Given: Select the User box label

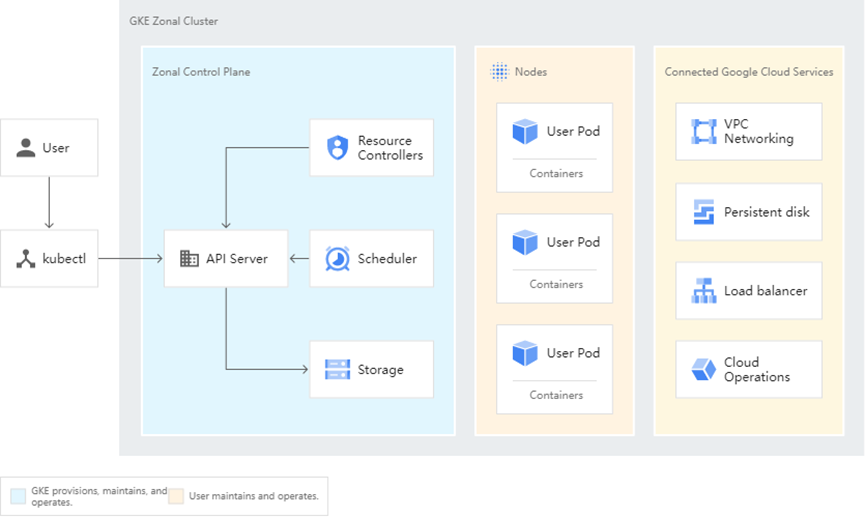Looking at the screenshot, I should pos(56,148).
